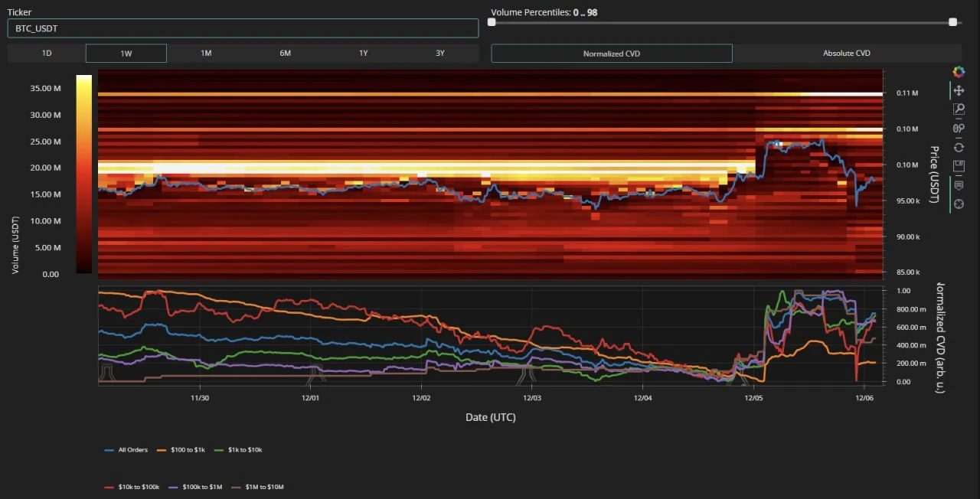Click the 12/03 date tick label
This screenshot has width=980, height=499.
click(532, 398)
